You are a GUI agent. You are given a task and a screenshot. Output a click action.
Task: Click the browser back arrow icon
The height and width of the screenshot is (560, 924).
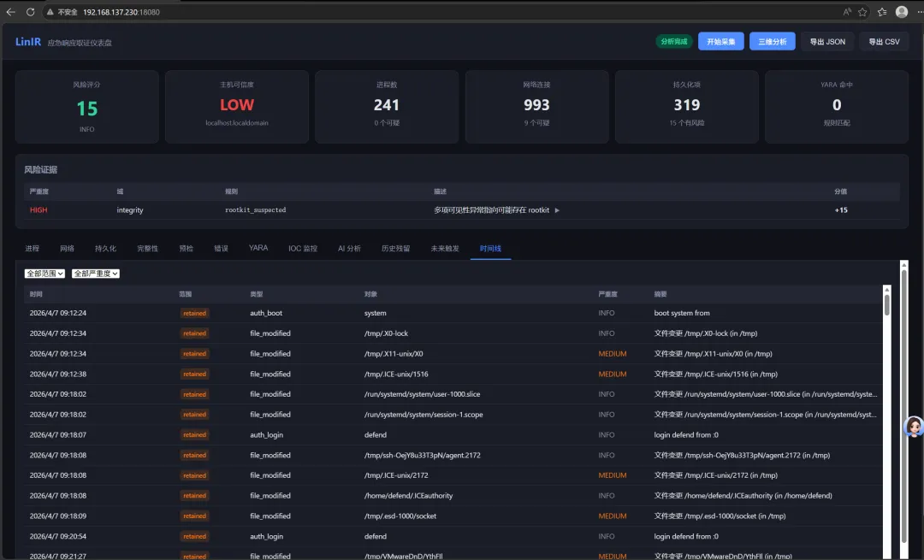(10, 12)
